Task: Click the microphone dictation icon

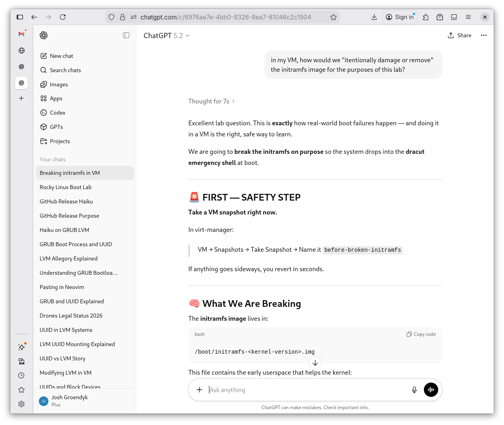Action: [x=414, y=390]
